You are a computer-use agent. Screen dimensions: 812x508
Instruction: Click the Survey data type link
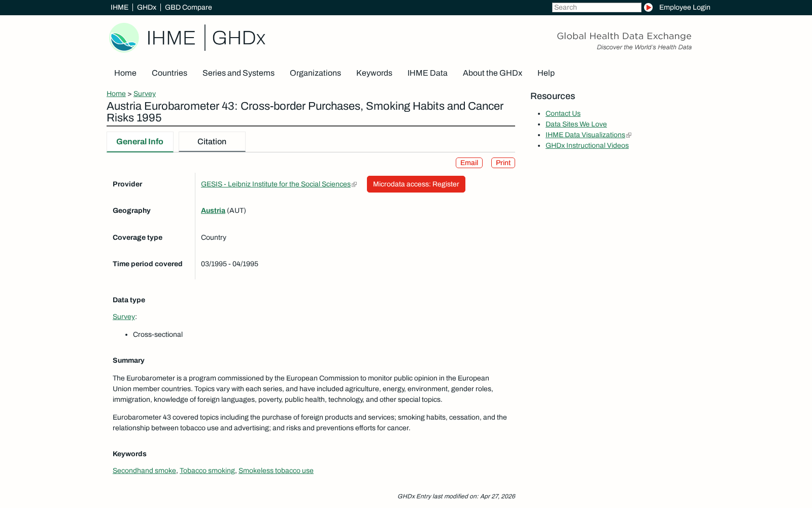coord(124,316)
